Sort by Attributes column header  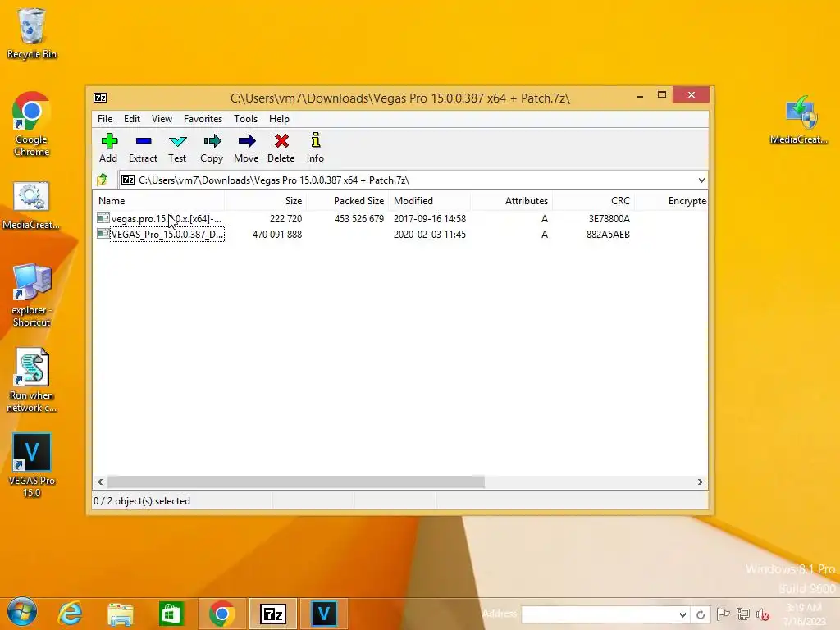pyautogui.click(x=512, y=201)
